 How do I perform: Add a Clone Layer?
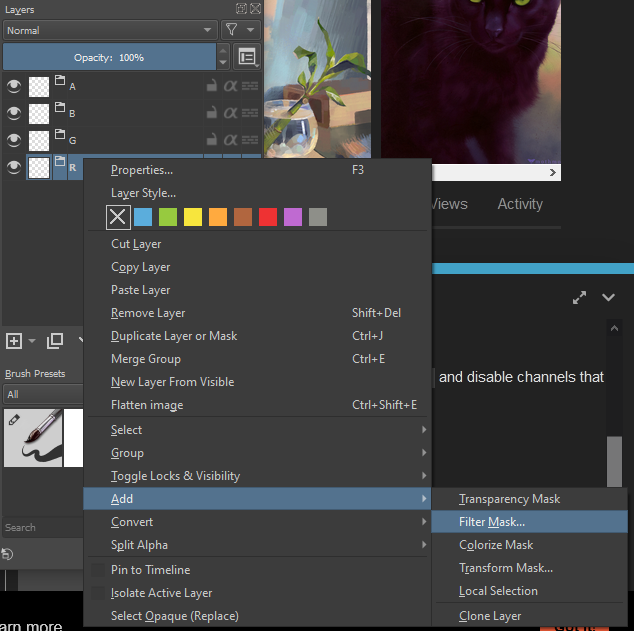point(529,616)
